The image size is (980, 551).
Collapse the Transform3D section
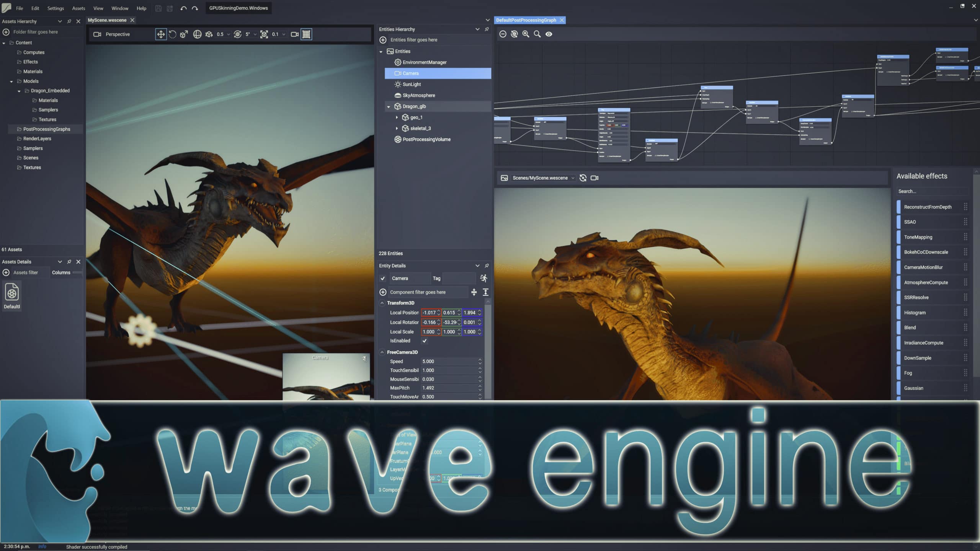point(382,303)
